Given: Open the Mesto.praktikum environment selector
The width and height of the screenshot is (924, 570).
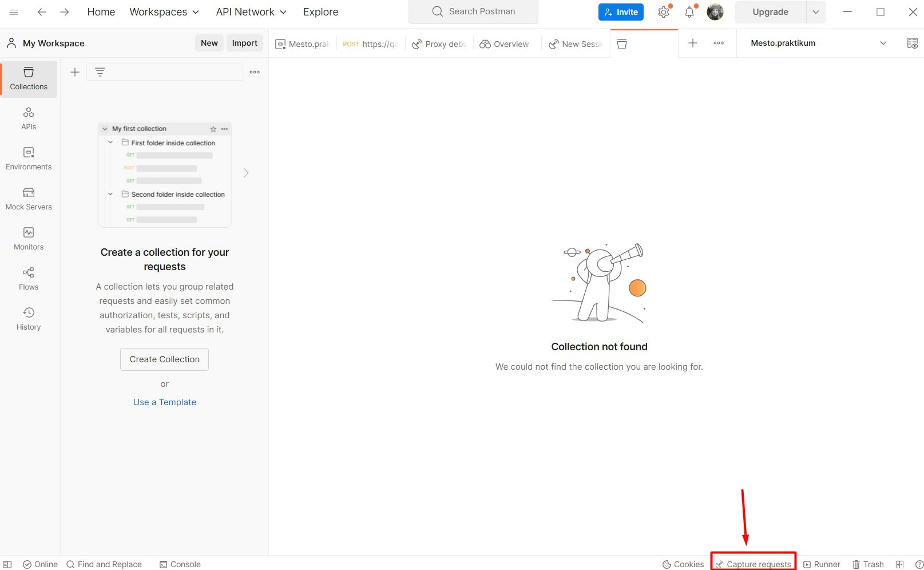Looking at the screenshot, I should [818, 43].
